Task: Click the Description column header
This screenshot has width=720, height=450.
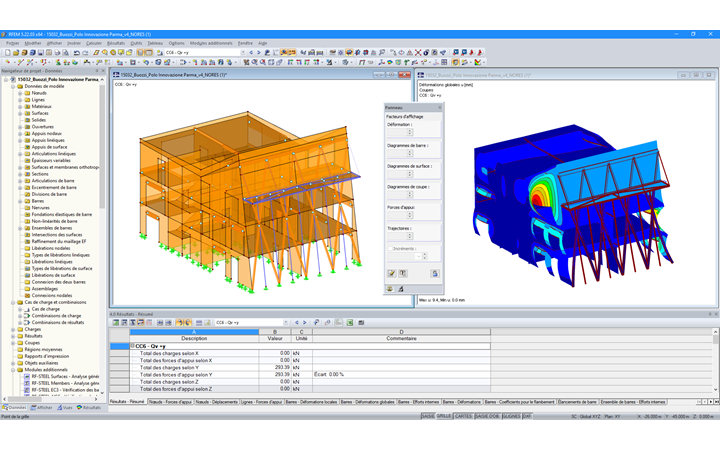Action: pos(194,338)
